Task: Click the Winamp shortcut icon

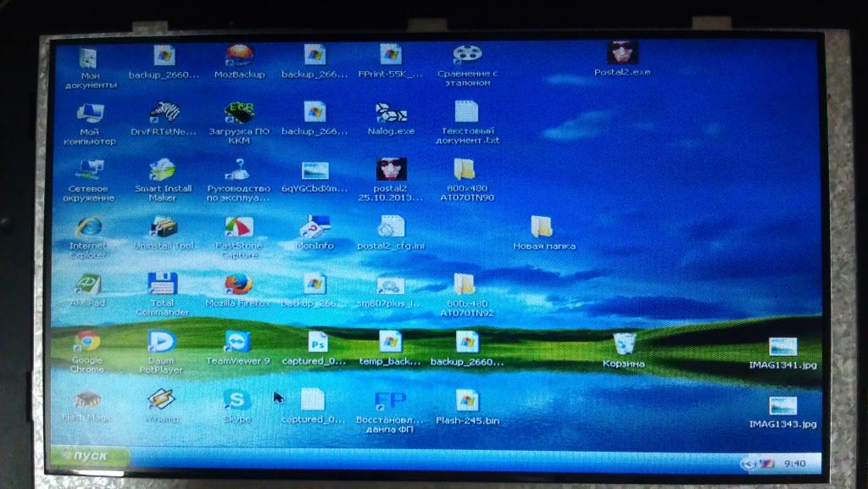Action: coord(161,399)
